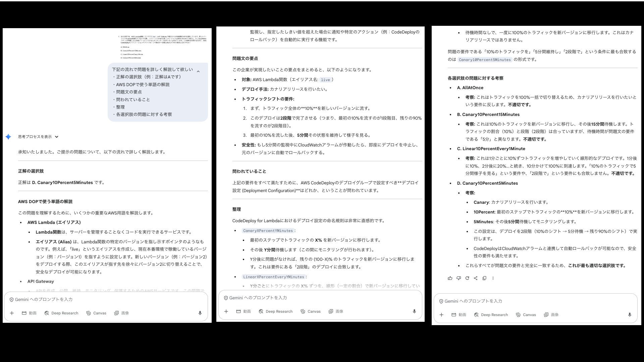This screenshot has width=644, height=362.
Task: Click the regenerate response icon in right panel
Action: click(467, 278)
